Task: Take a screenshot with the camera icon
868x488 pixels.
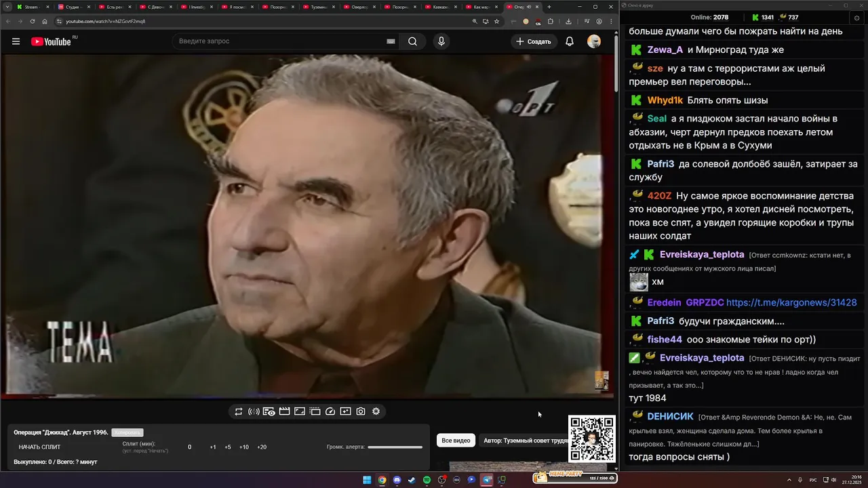Action: 361,411
